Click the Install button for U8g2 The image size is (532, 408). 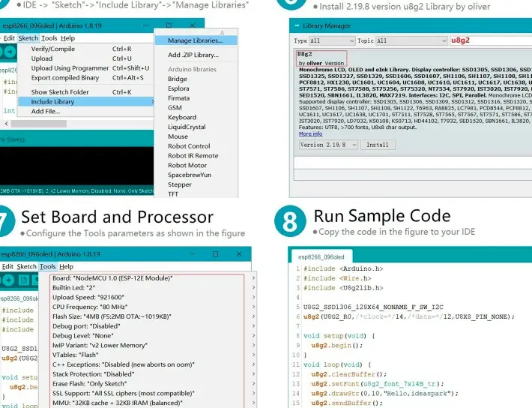378,145
